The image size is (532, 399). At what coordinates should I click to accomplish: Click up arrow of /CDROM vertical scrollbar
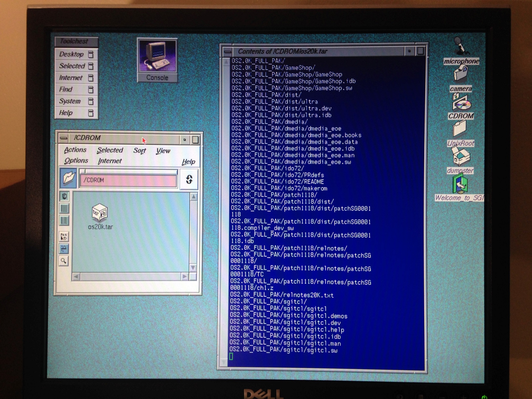(194, 197)
